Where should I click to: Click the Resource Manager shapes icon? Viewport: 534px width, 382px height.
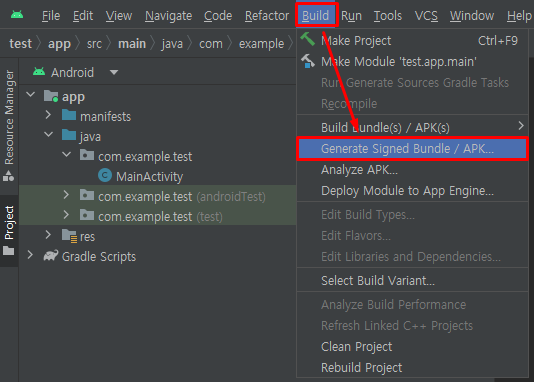[x=9, y=176]
